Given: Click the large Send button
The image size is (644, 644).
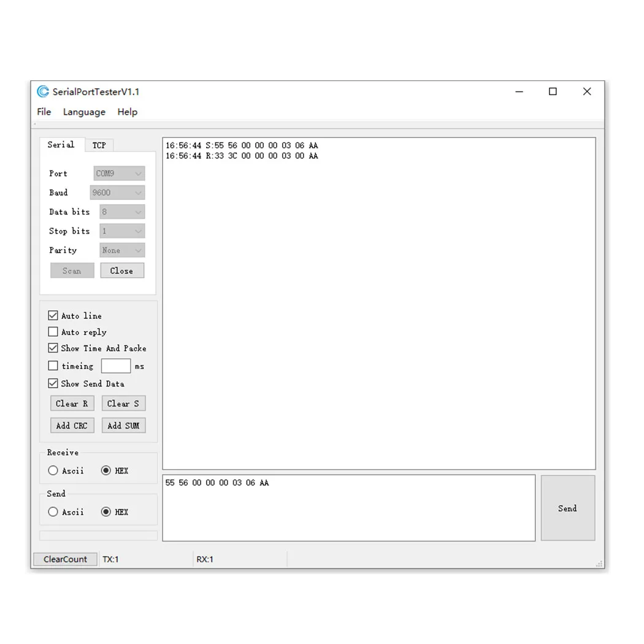Looking at the screenshot, I should [x=567, y=508].
